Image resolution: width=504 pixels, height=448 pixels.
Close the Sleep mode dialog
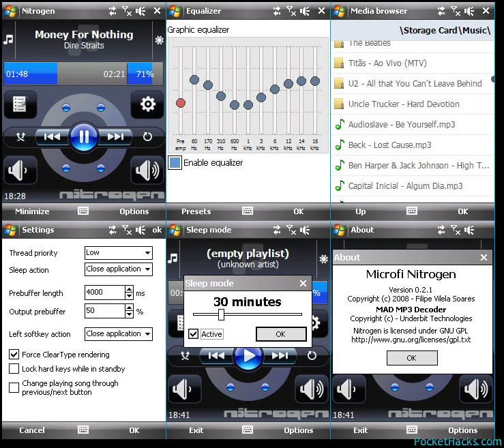point(303,283)
